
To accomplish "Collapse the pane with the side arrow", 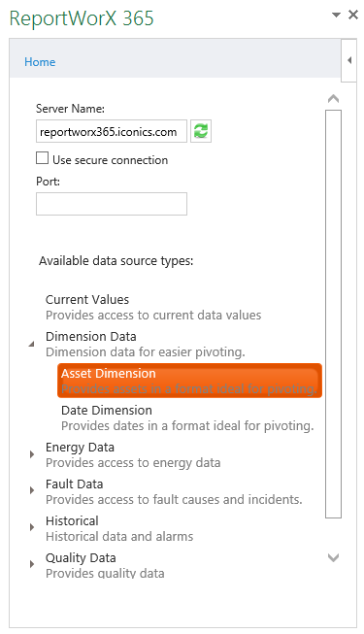I will [349, 60].
